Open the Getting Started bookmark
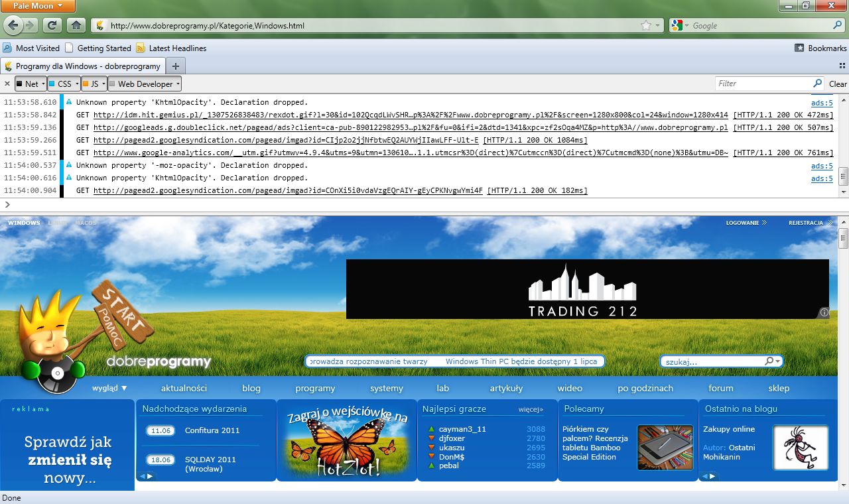This screenshot has height=504, width=849. click(98, 48)
